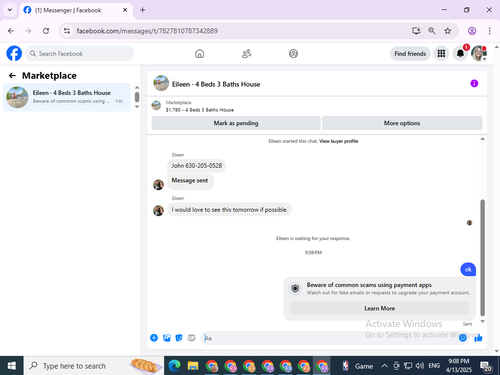Image resolution: width=500 pixels, height=375 pixels.
Task: Go back from Marketplace using the arrow
Action: 12,76
